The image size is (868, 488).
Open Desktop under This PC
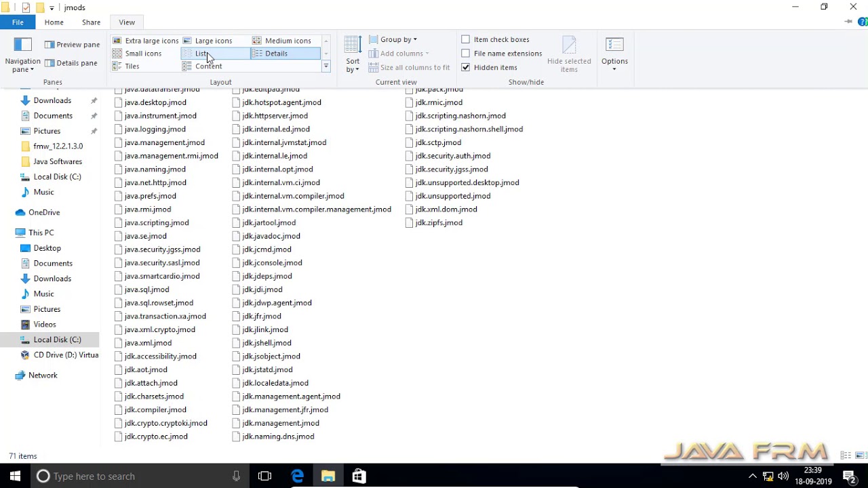click(47, 249)
